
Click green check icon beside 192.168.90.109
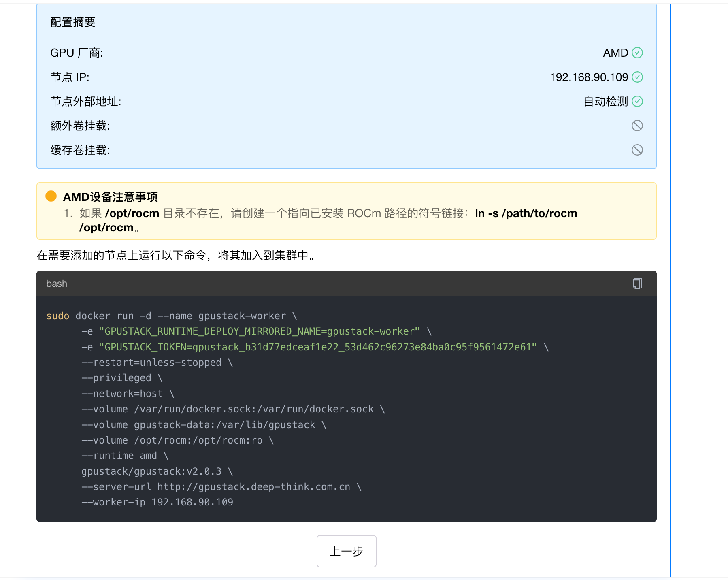[637, 77]
